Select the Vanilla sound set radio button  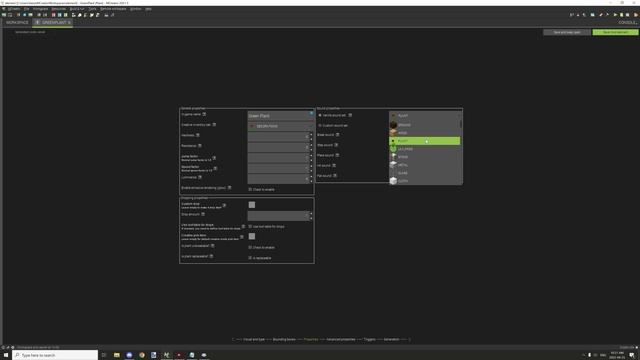click(320, 116)
